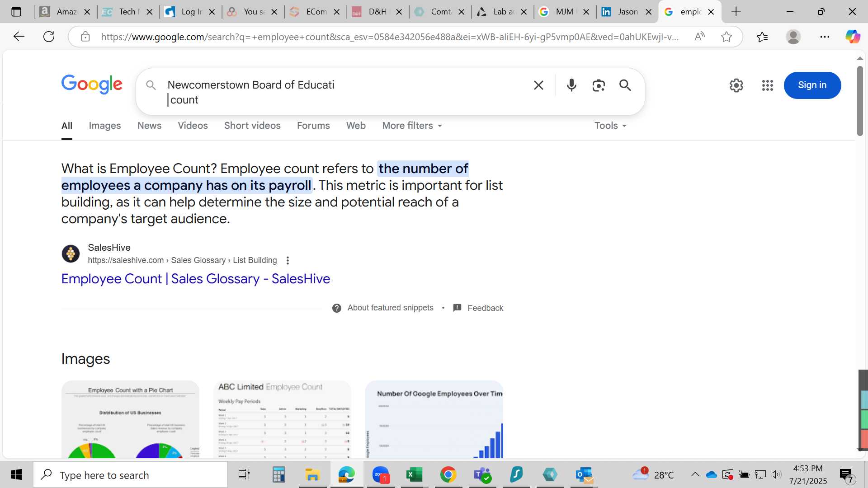Open the tab actions menu icon
The image size is (868, 488).
tap(16, 12)
